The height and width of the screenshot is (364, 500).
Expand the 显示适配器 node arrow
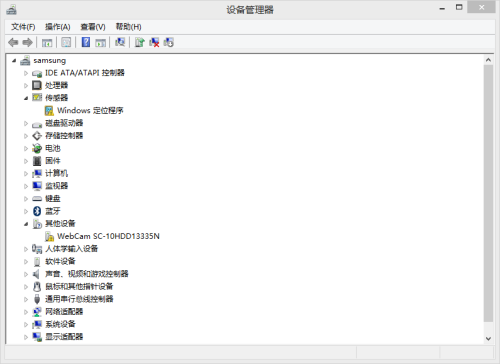(x=26, y=337)
